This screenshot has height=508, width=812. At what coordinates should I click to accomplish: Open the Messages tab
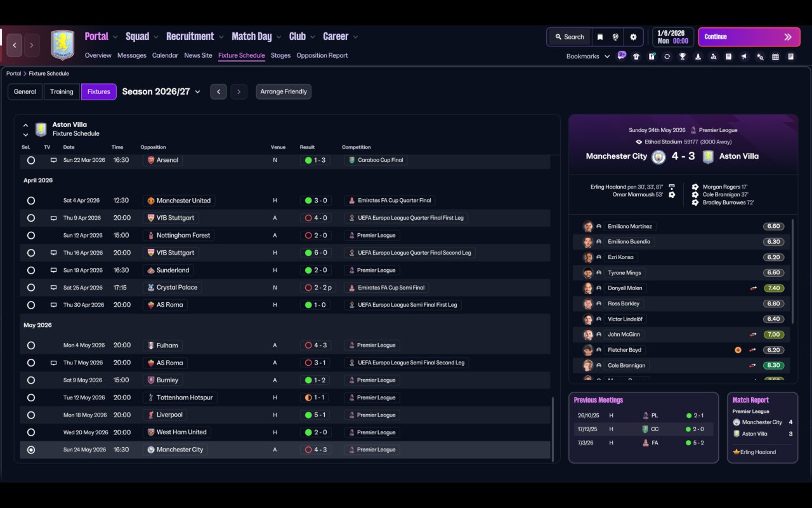click(132, 55)
